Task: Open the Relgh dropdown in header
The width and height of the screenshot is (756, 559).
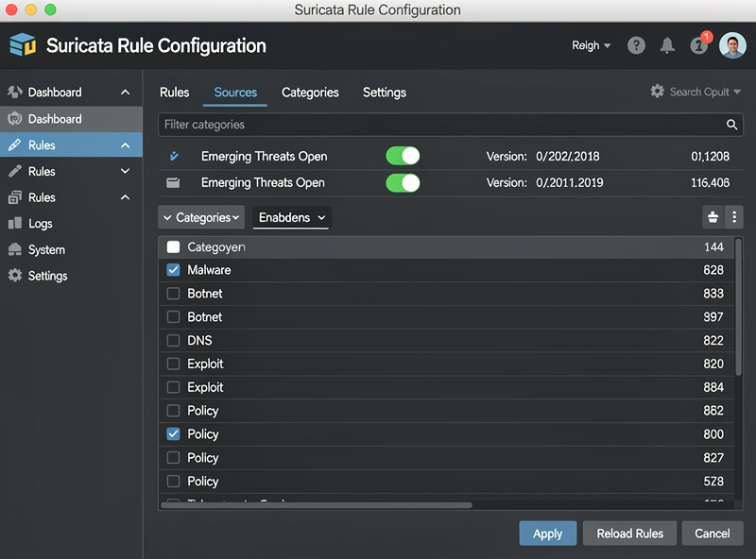Action: point(592,45)
